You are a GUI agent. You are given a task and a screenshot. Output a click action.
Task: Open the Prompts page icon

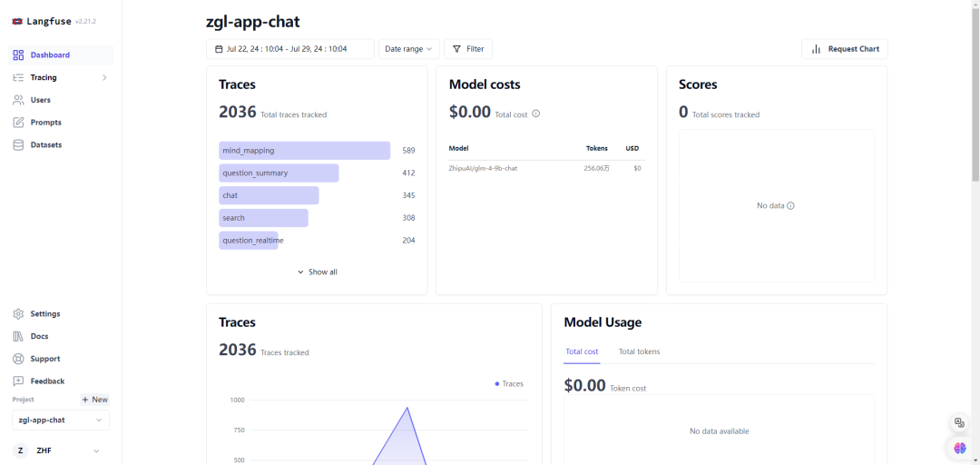pos(18,123)
